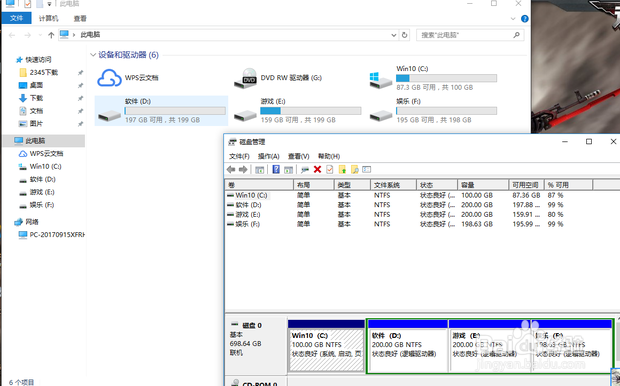Screen dimensions: 620x386
Task: Go back in the This PC explorer window
Action: coord(12,35)
